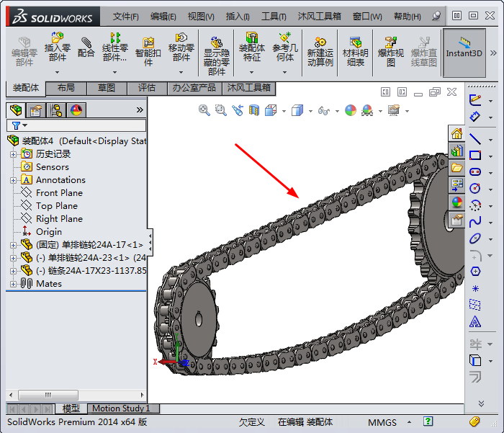504x433 pixels.
Task: Select Front Plane in the feature tree
Action: pyautogui.click(x=59, y=193)
